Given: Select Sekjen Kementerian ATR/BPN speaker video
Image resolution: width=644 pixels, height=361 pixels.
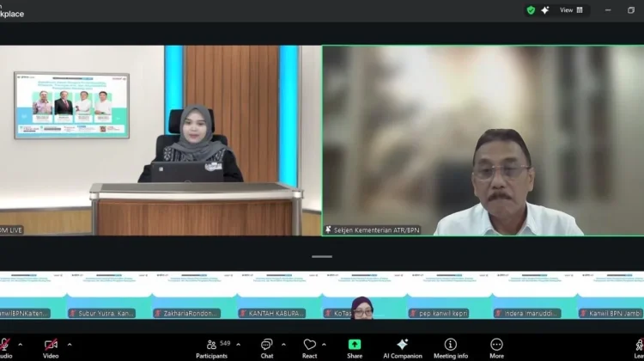Looking at the screenshot, I should 483,140.
